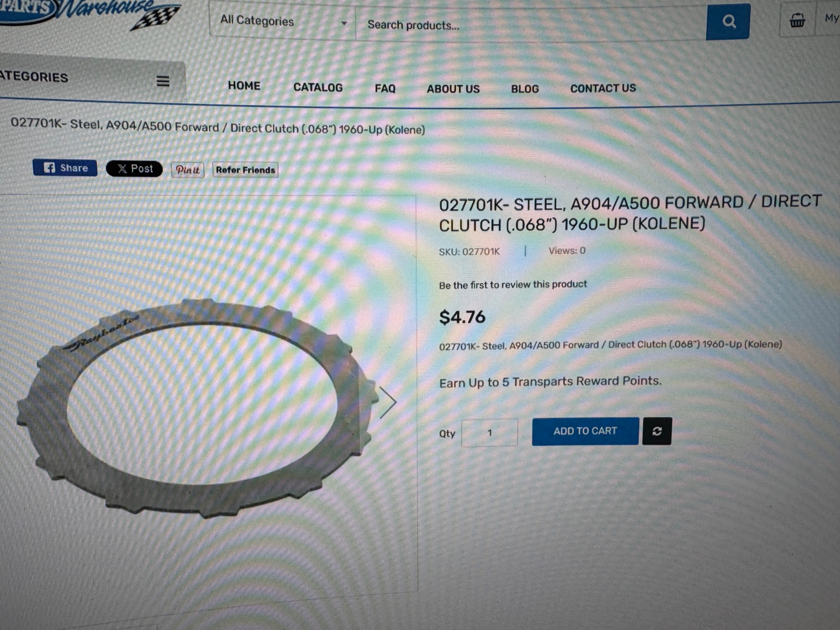Open the FAQ page
The height and width of the screenshot is (630, 840).
pyautogui.click(x=385, y=88)
